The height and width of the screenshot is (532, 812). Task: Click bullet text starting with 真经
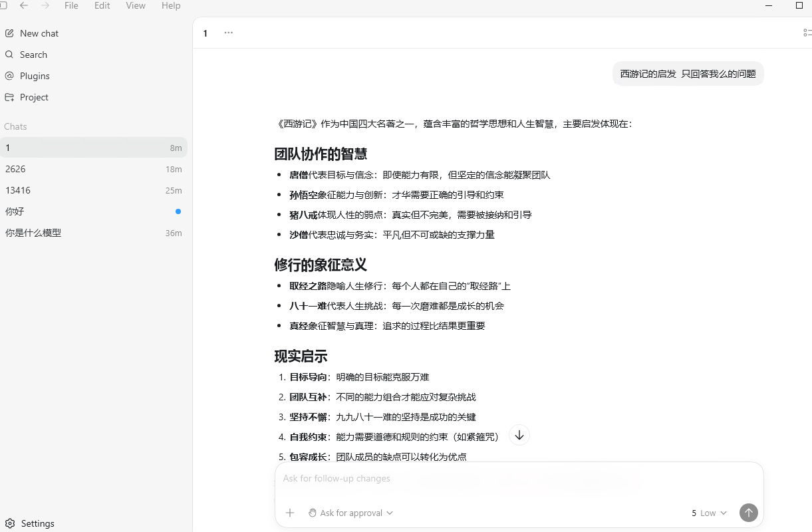point(387,326)
